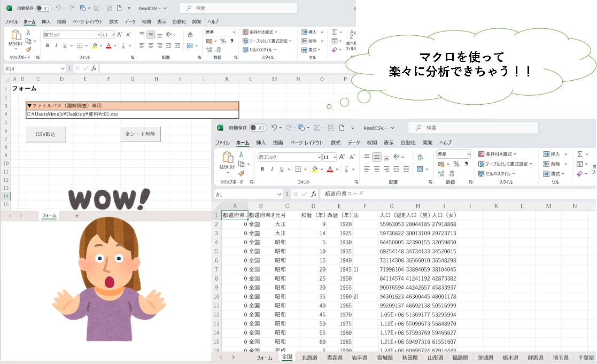Viewport: 597px width, 364px height.
Task: Click Redo arrow in lower-right data window
Action: (289, 128)
